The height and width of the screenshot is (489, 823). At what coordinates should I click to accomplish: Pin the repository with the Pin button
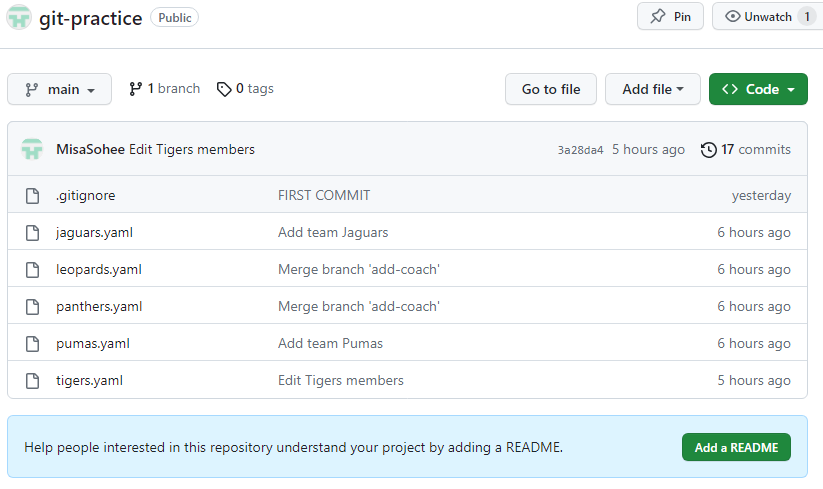tap(670, 17)
